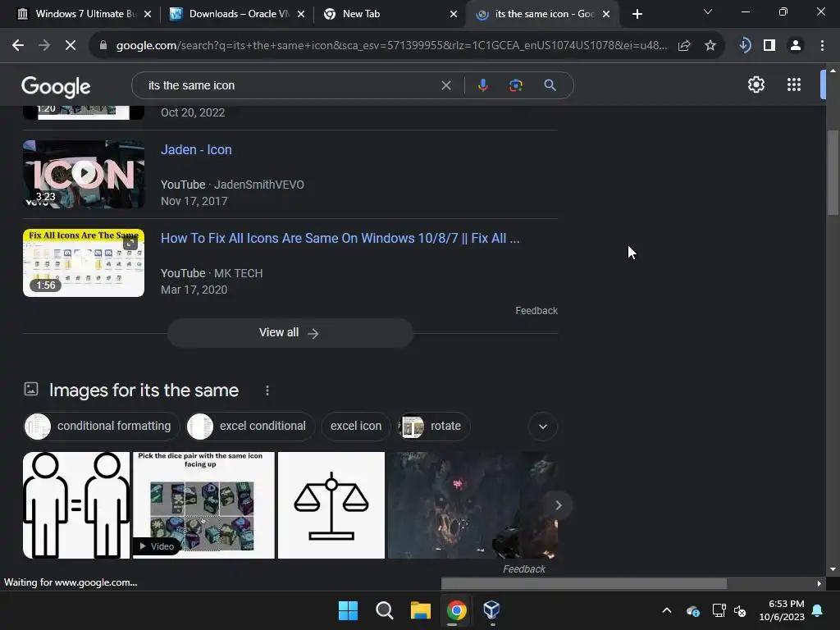840x630 pixels.
Task: Send Feedback below image results
Action: point(523,569)
